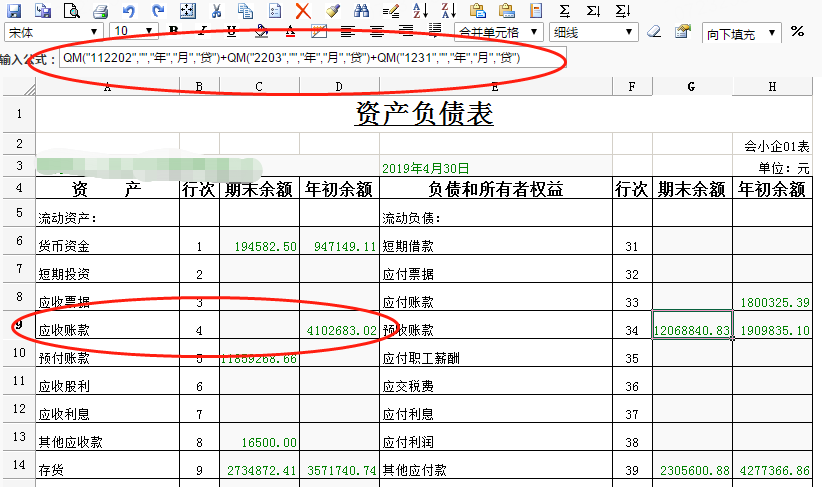Viewport: 822px width, 487px height.
Task: Click the 资产负债表 title cell
Action: pyautogui.click(x=424, y=114)
